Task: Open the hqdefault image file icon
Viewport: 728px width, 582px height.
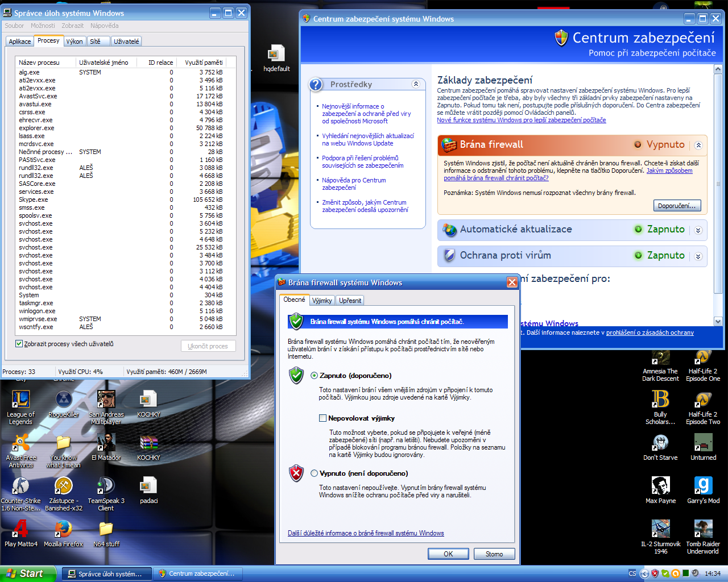Action: click(x=276, y=54)
